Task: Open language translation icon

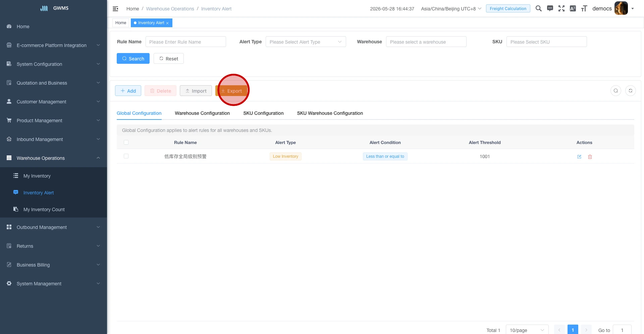Action: click(x=573, y=8)
